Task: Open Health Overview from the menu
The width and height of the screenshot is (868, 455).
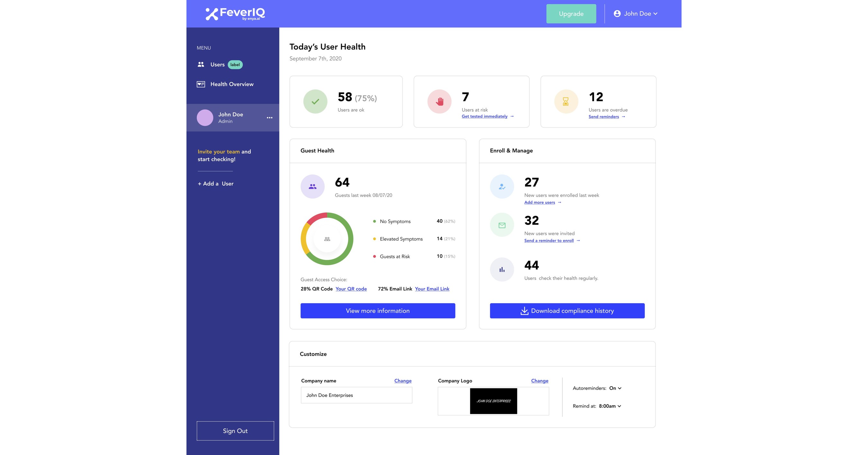Action: 231,84
